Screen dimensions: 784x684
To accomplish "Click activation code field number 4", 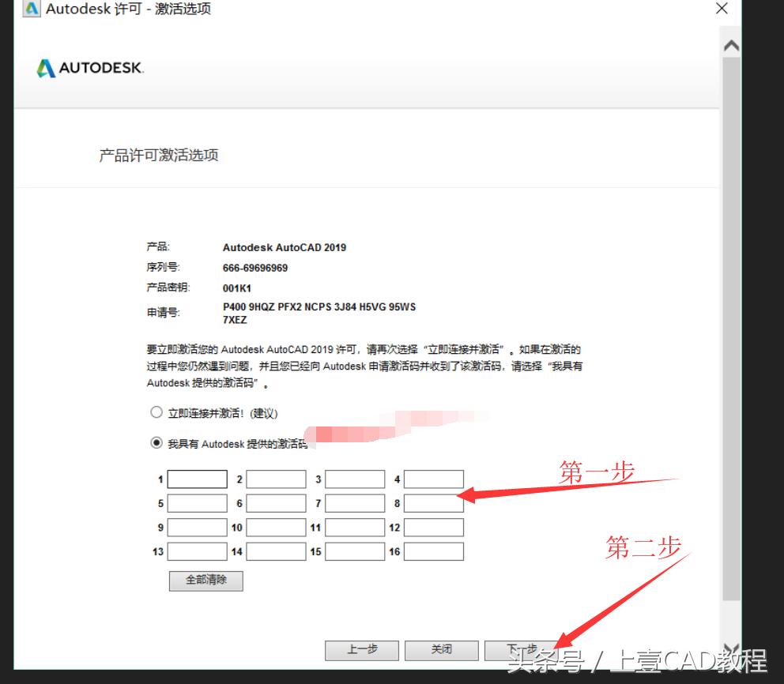I will click(x=432, y=478).
